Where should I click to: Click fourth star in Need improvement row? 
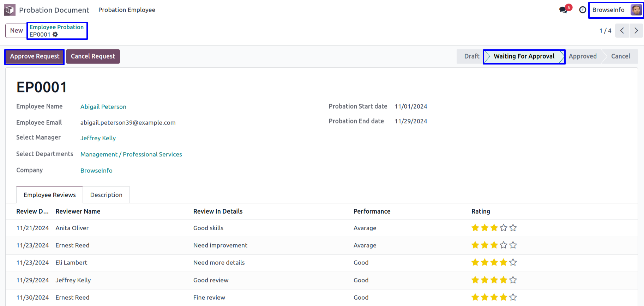[503, 245]
